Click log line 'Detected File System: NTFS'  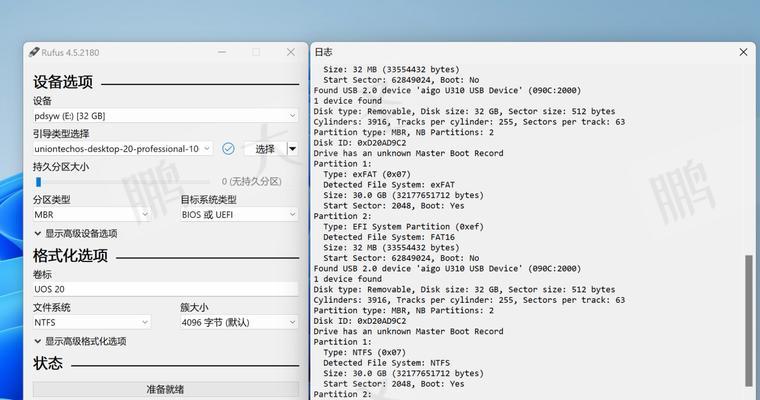pos(386,363)
